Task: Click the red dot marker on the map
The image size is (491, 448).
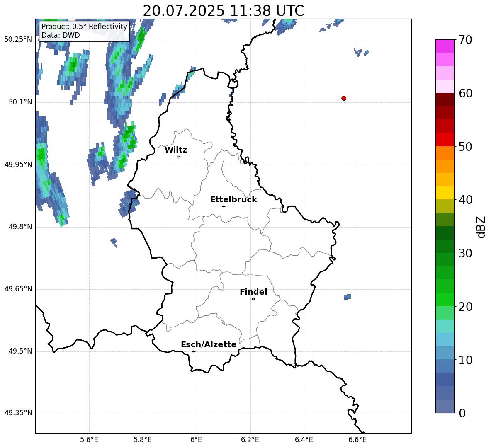Action: pyautogui.click(x=343, y=98)
